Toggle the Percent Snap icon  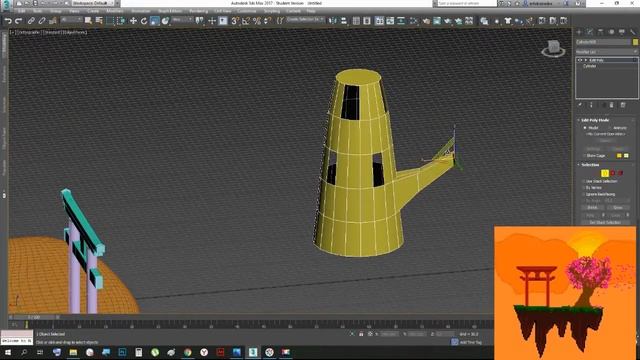[257, 20]
